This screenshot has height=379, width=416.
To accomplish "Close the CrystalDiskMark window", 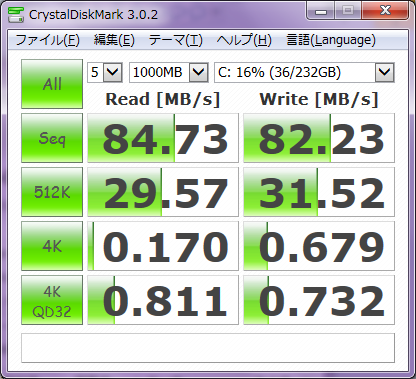I will coord(385,11).
